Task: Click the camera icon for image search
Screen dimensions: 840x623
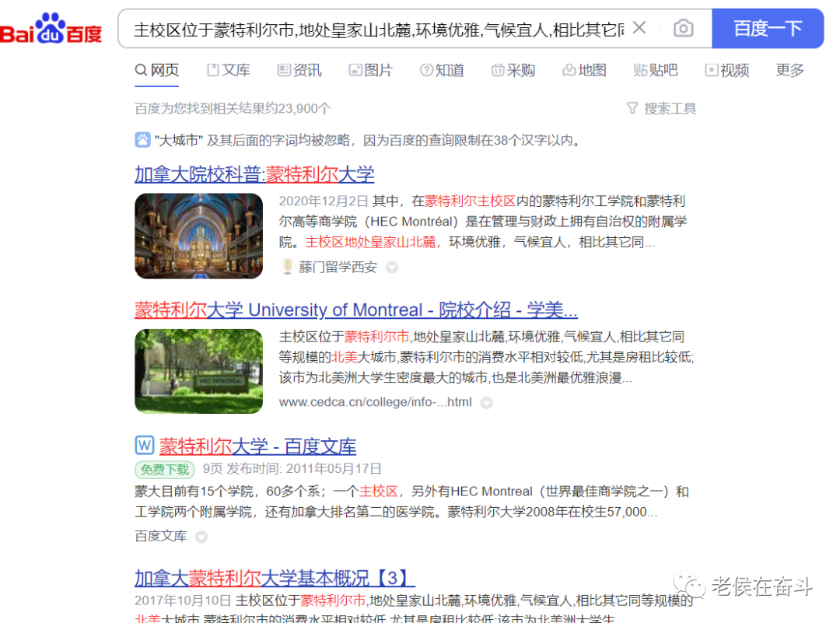Action: point(683,28)
